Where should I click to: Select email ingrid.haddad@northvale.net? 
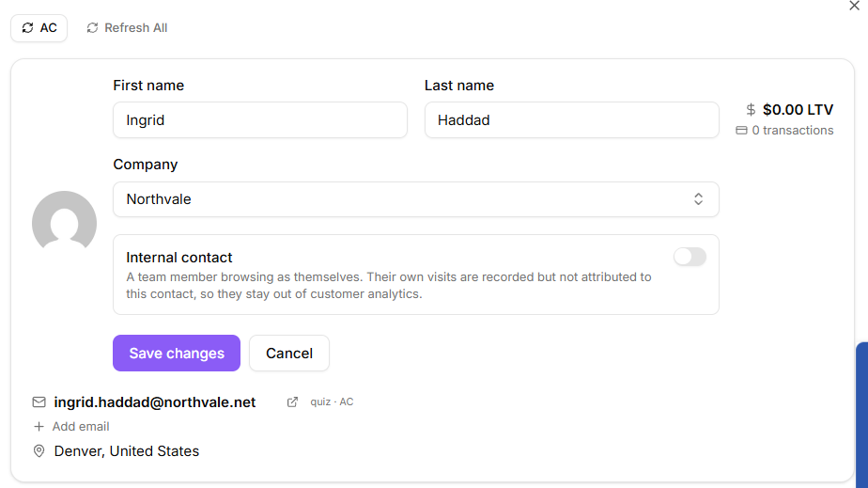(154, 402)
